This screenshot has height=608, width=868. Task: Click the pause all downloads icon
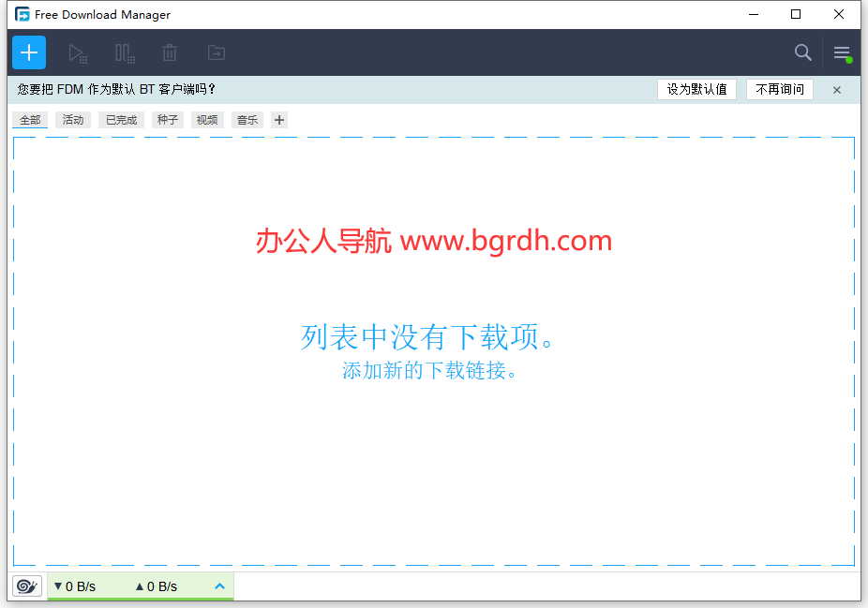tap(125, 53)
